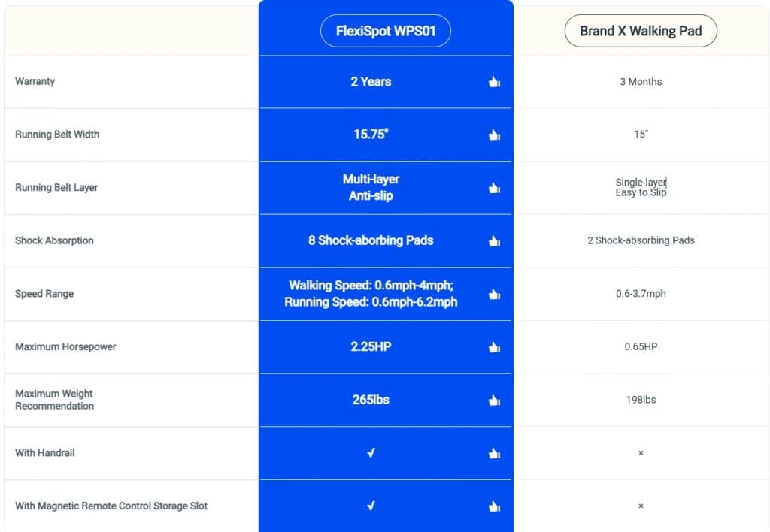Click the 0.6-3.7mph Brand X speed value
This screenshot has height=532, width=770.
pos(641,294)
